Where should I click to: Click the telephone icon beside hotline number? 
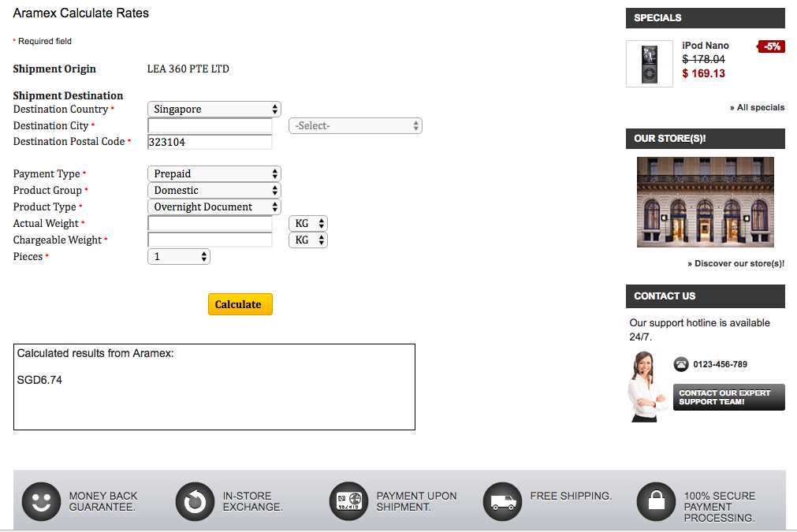click(x=681, y=364)
